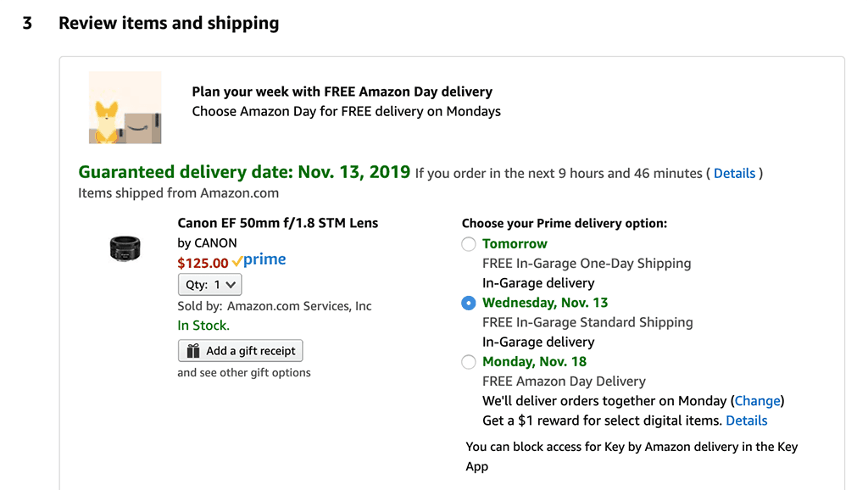Click the corgi Amazon Day delivery illustration
Screen dimensions: 868x490
[125, 108]
